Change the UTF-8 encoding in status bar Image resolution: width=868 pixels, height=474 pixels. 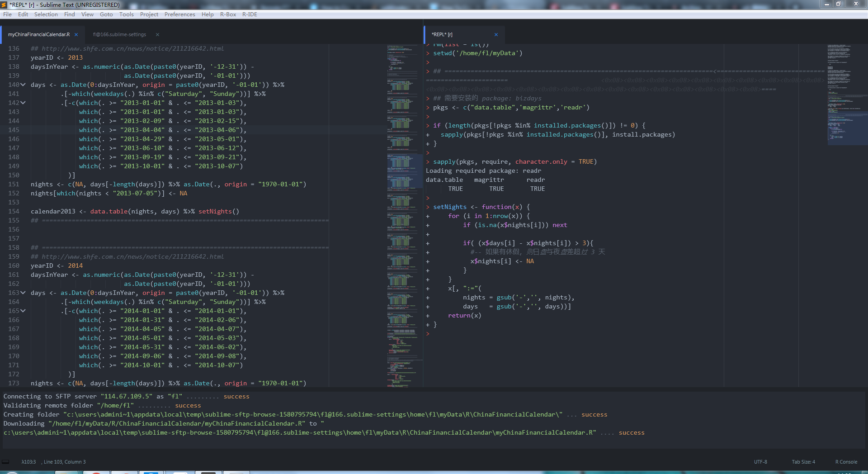point(760,462)
